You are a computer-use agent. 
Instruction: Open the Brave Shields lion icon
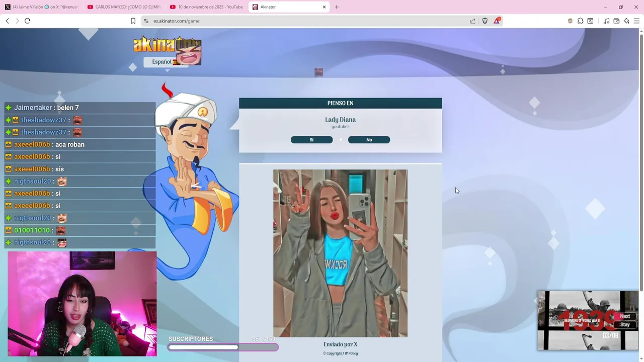485,21
